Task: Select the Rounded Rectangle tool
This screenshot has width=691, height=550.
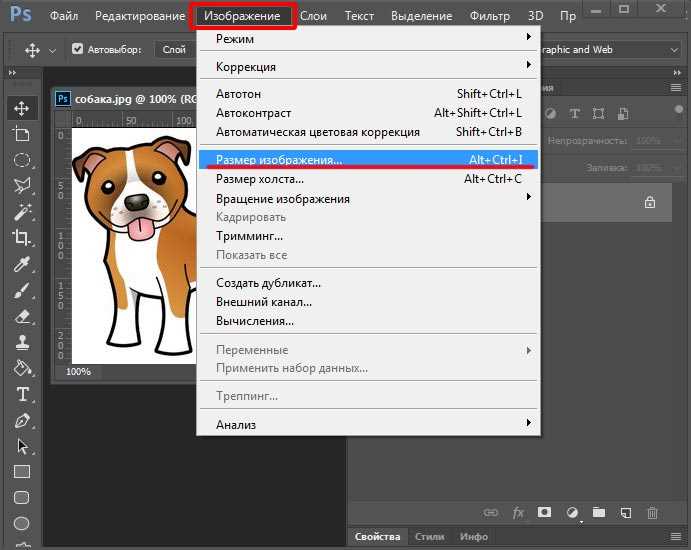Action: pos(22,498)
